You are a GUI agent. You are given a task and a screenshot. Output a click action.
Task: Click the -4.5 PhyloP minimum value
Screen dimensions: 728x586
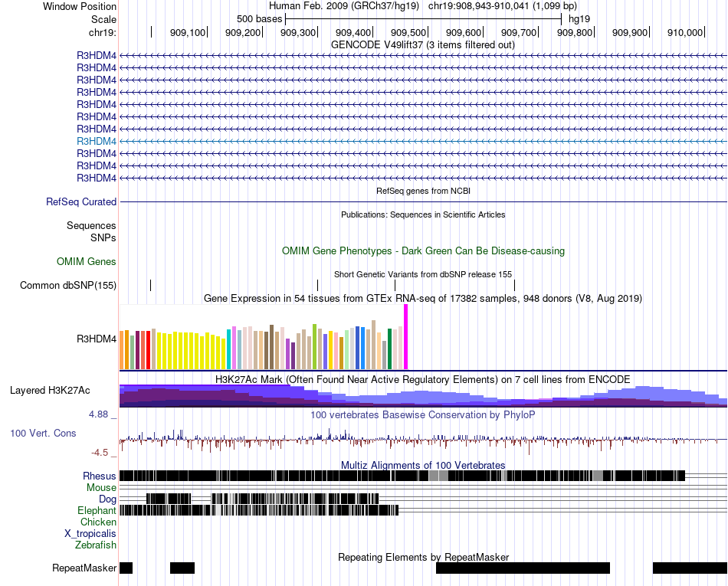tap(100, 453)
